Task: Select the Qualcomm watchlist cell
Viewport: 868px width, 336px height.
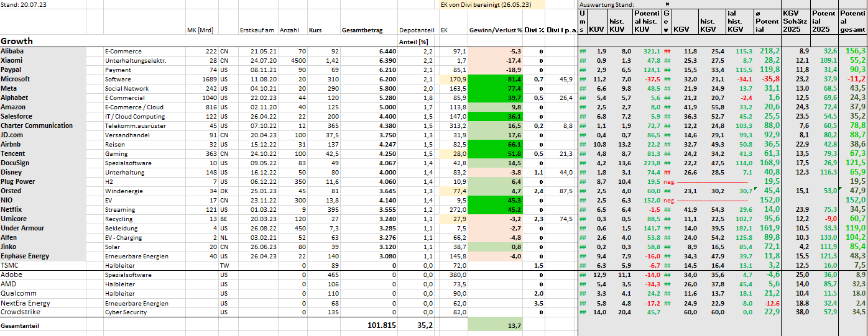Action: pyautogui.click(x=43, y=293)
